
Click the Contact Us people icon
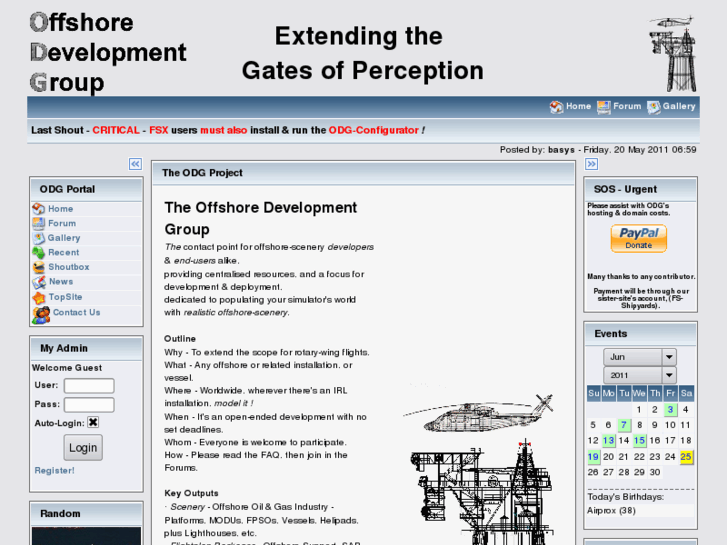coord(41,314)
